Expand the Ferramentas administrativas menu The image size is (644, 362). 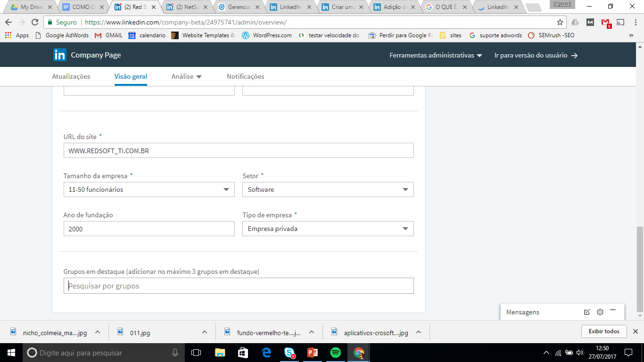(x=436, y=55)
